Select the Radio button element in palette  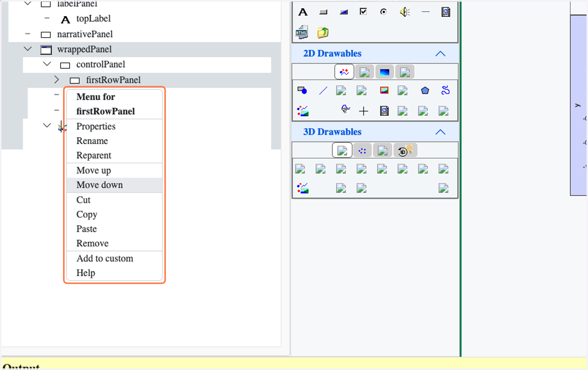tap(384, 12)
